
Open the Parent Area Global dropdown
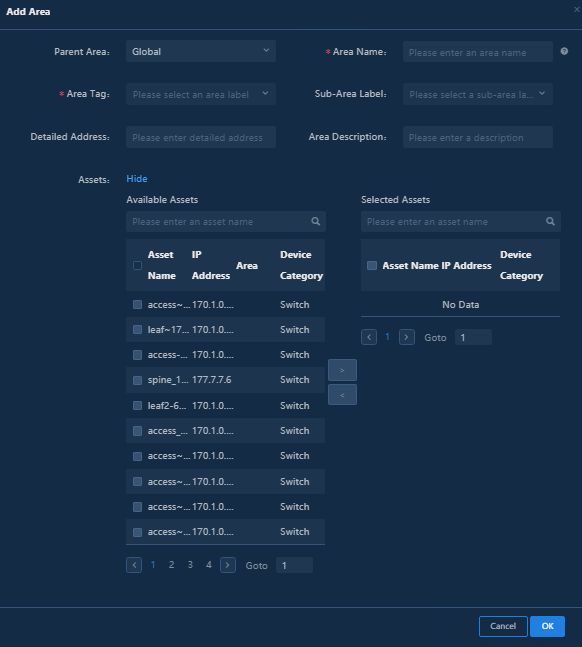(x=201, y=52)
